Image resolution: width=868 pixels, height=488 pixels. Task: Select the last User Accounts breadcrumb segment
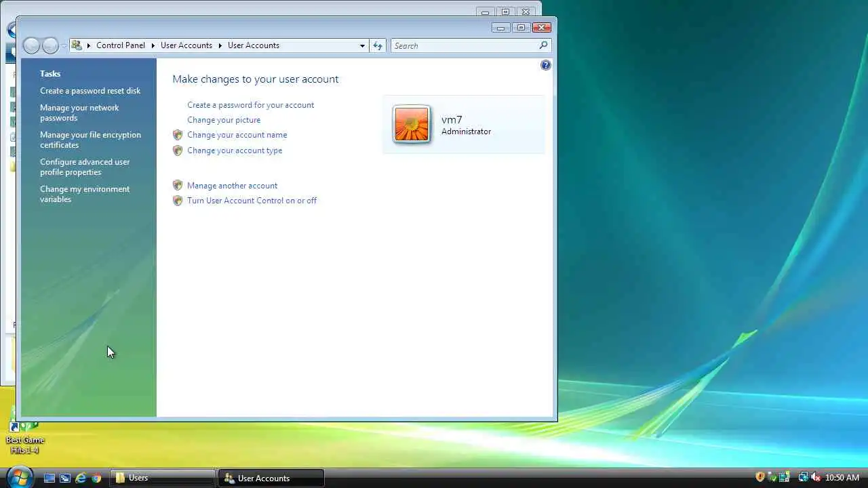click(254, 45)
